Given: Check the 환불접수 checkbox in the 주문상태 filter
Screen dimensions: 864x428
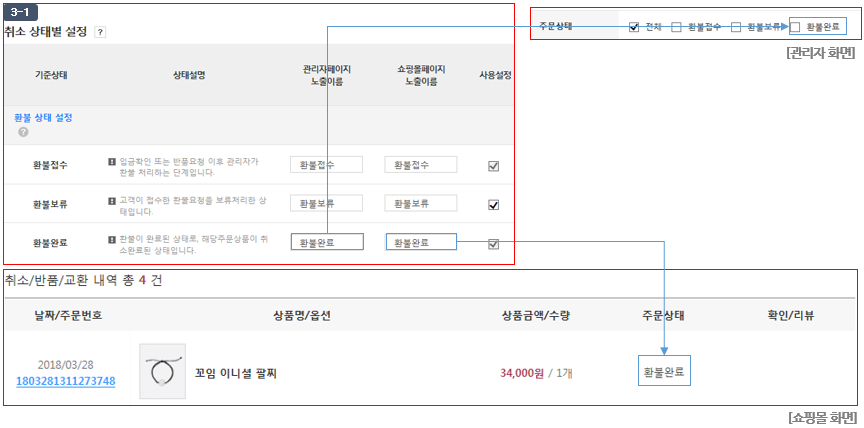Looking at the screenshot, I should click(676, 27).
